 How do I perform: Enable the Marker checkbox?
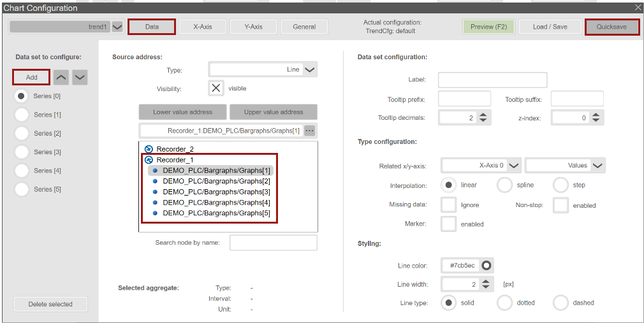(449, 224)
